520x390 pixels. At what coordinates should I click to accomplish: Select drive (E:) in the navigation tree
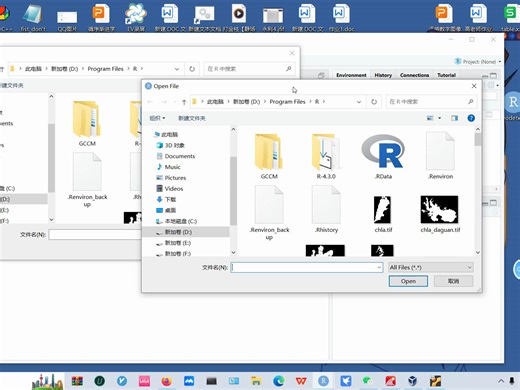tap(173, 243)
